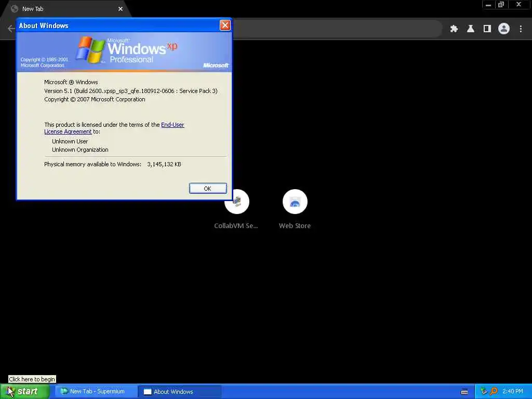
Task: Minimize the browser window
Action: (x=488, y=5)
